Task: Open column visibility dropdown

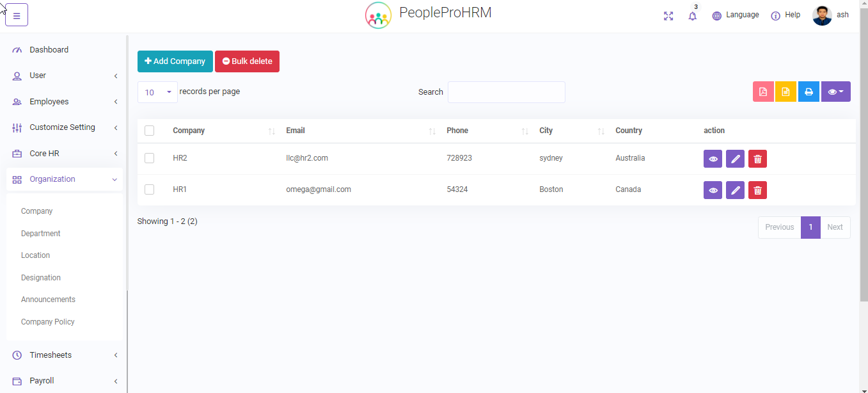Action: coord(835,92)
